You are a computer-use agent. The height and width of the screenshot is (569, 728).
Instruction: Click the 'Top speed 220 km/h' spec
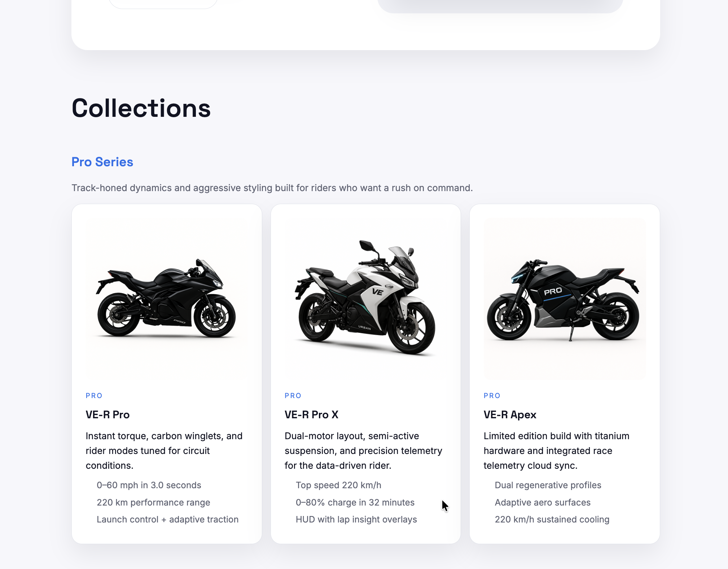[x=338, y=485]
